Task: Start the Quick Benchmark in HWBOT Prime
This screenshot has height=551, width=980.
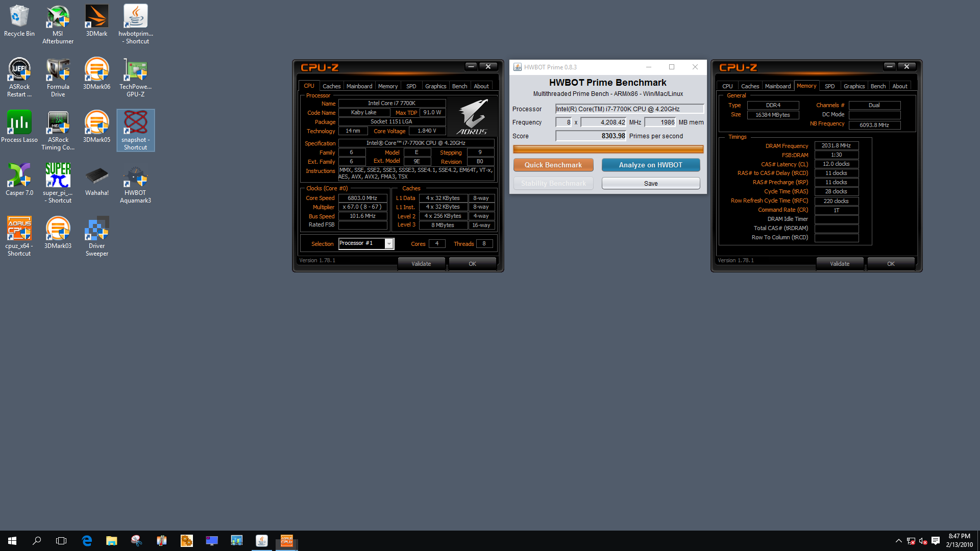Action: click(553, 165)
